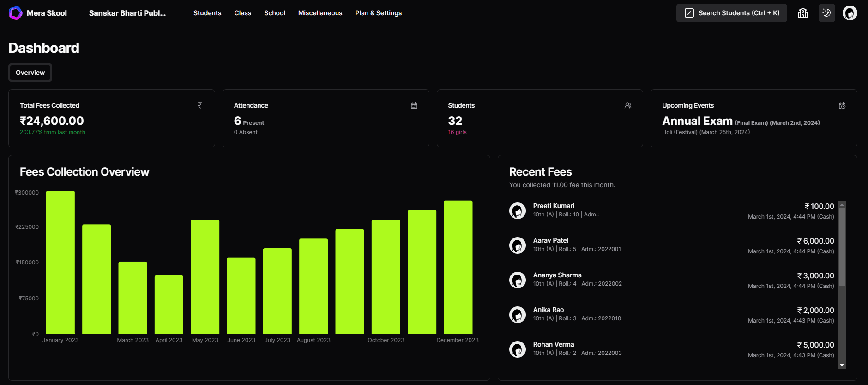This screenshot has width=868, height=385.
Task: Click Search Students button
Action: tap(731, 13)
